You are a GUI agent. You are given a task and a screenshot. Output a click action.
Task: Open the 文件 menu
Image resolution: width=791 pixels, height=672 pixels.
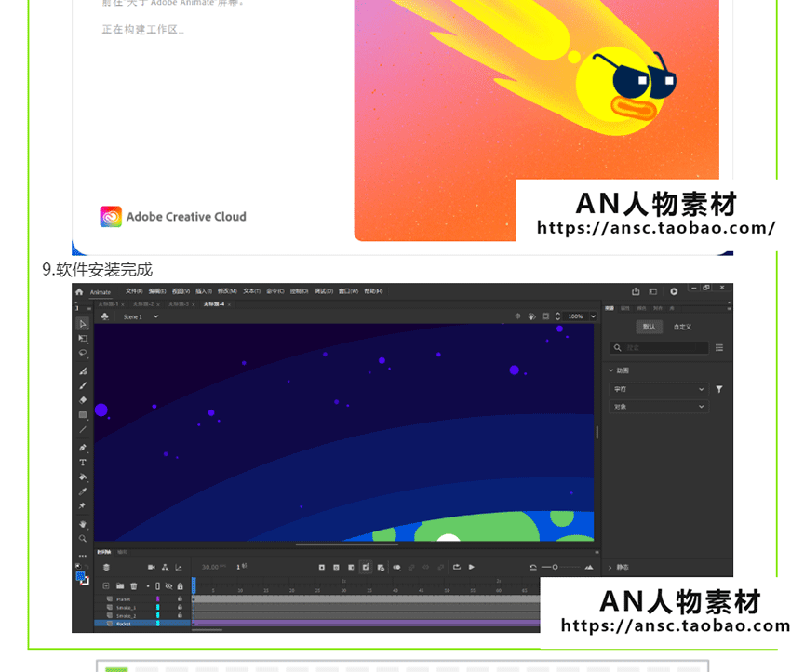click(x=134, y=291)
